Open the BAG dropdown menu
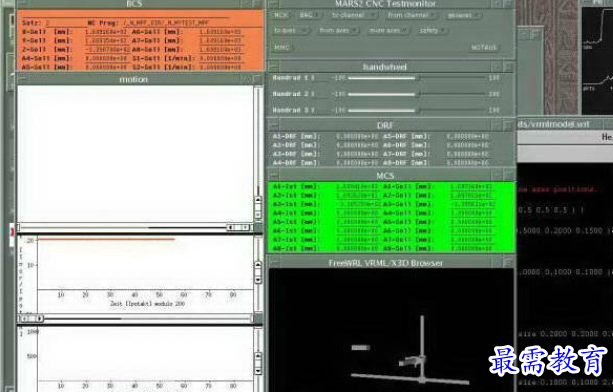613x392 pixels. [309, 15]
